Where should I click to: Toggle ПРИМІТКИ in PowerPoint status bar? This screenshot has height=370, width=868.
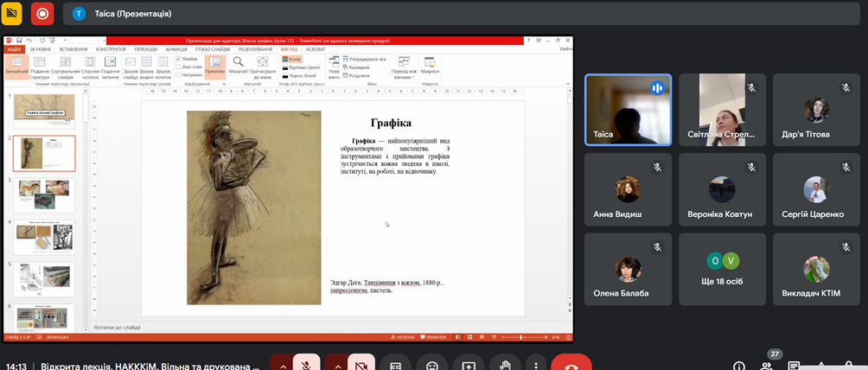tap(433, 337)
